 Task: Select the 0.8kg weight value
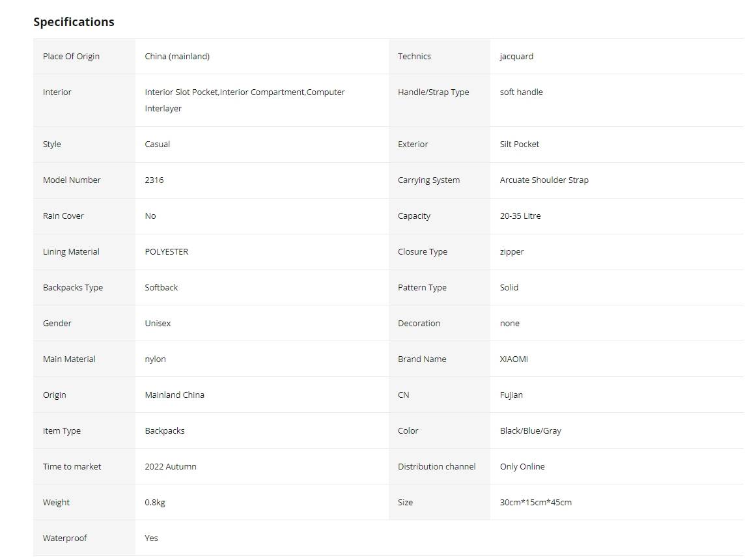[155, 502]
